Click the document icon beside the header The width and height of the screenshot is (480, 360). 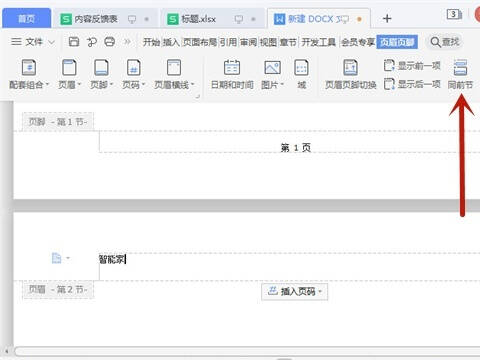(57, 258)
